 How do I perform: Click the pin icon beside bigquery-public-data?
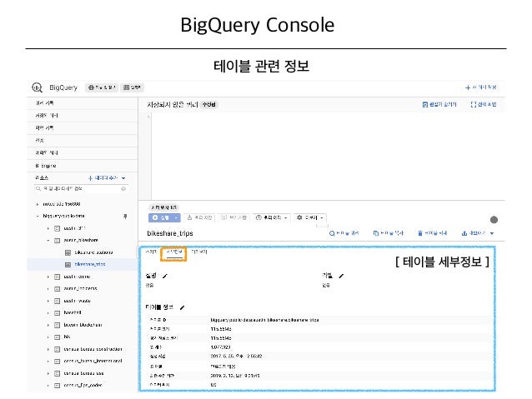(125, 217)
